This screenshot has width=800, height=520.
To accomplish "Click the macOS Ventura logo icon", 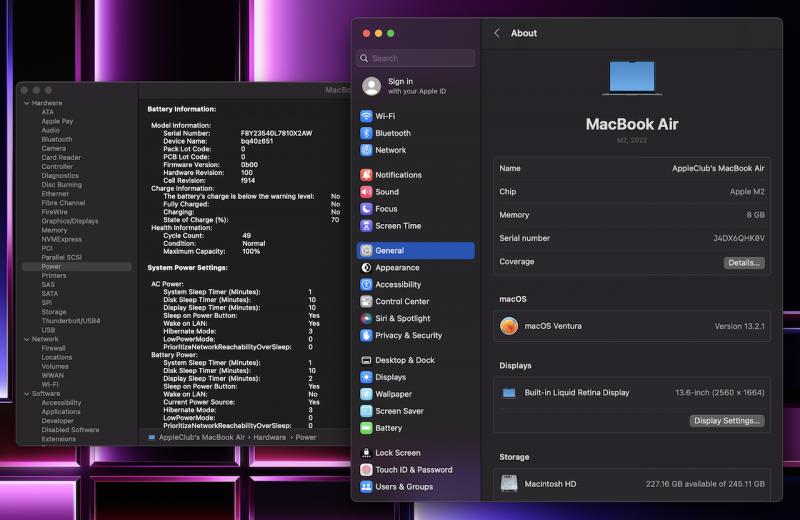I will coord(509,326).
